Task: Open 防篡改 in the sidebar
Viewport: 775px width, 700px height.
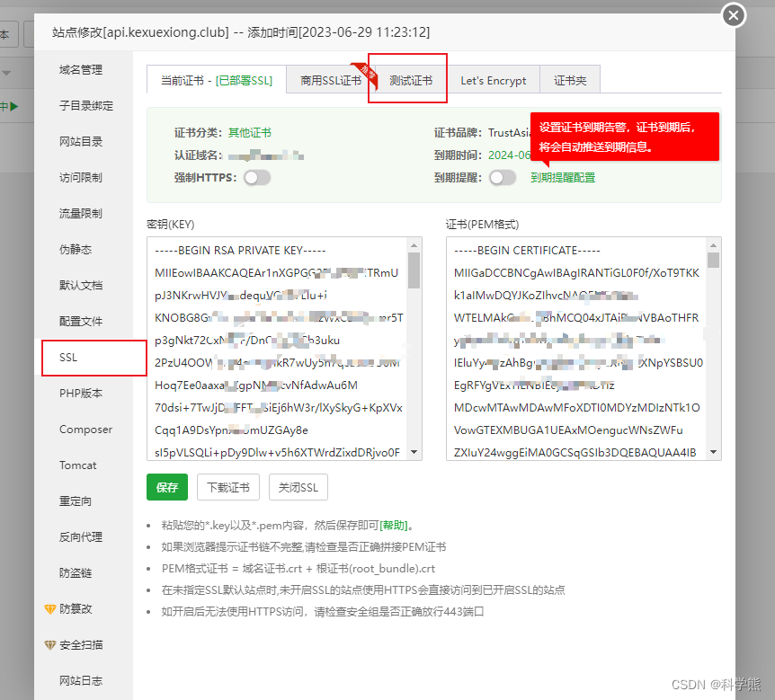Action: (x=76, y=609)
